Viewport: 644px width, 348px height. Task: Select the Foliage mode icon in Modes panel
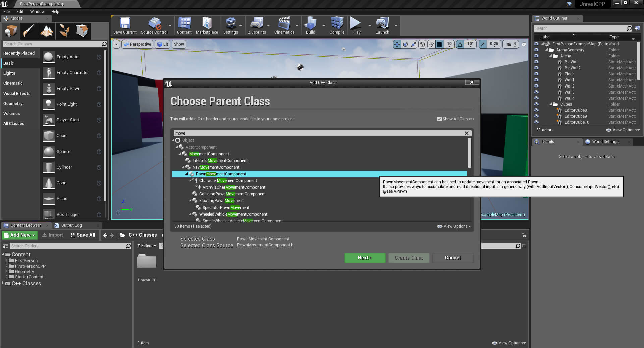[x=64, y=31]
